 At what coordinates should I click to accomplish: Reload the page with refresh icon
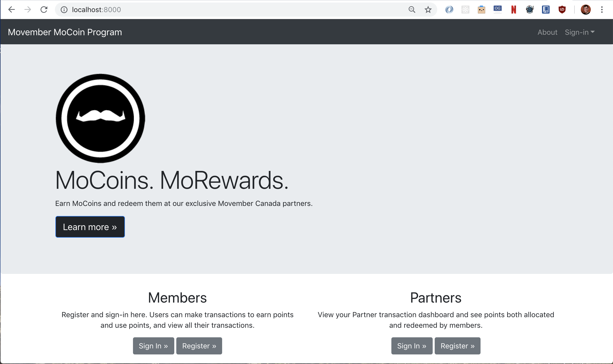(44, 10)
